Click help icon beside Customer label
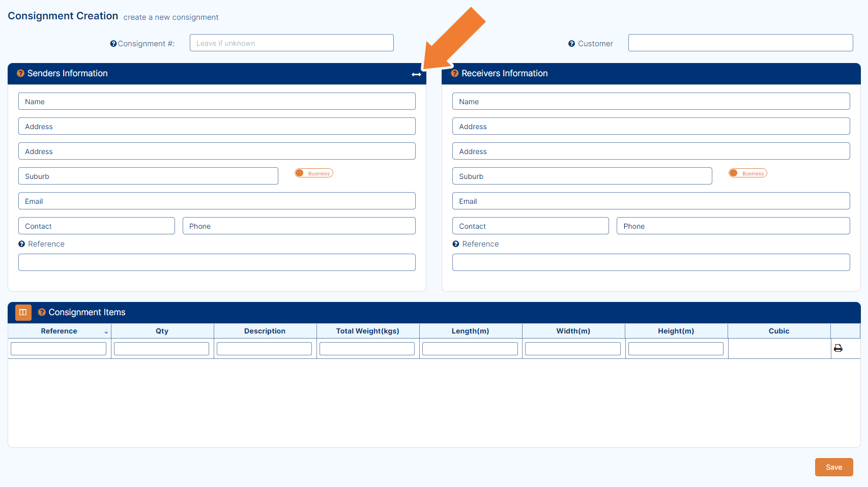The height and width of the screenshot is (487, 868). 571,44
